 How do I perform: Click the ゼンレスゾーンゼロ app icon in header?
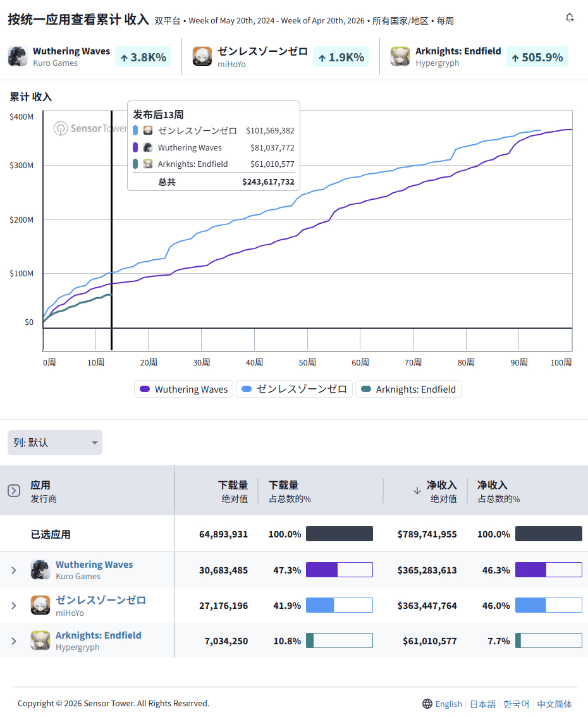(x=202, y=56)
